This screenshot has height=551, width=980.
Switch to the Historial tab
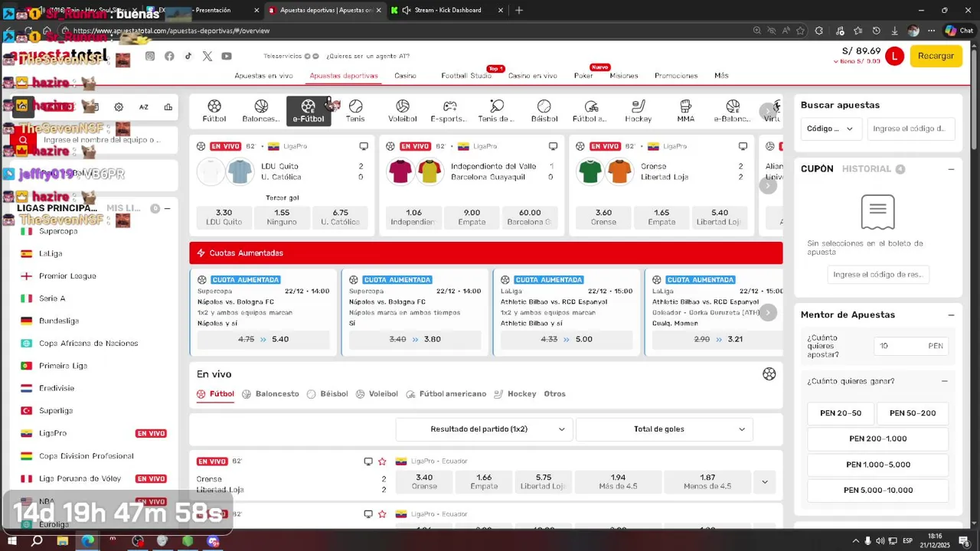click(867, 169)
